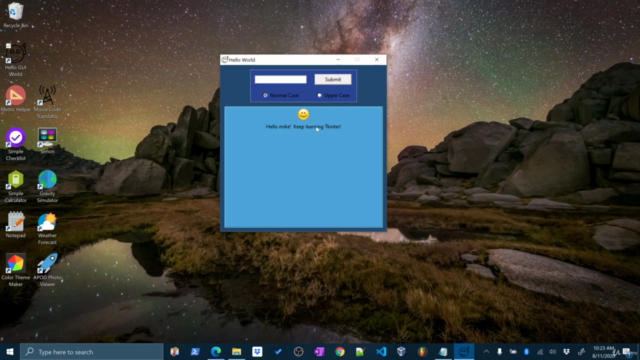Select the Normal Case radio option
This screenshot has height=360, width=640.
(281, 95)
